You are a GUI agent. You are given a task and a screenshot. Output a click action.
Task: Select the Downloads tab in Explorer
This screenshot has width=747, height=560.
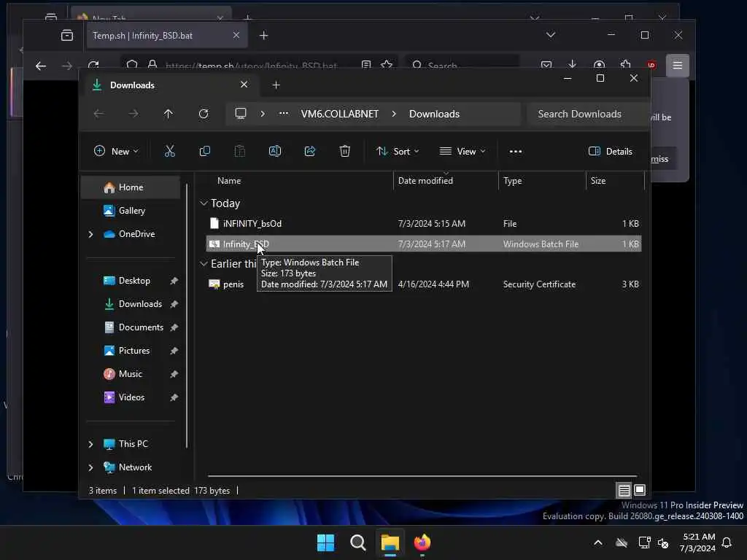coord(169,85)
